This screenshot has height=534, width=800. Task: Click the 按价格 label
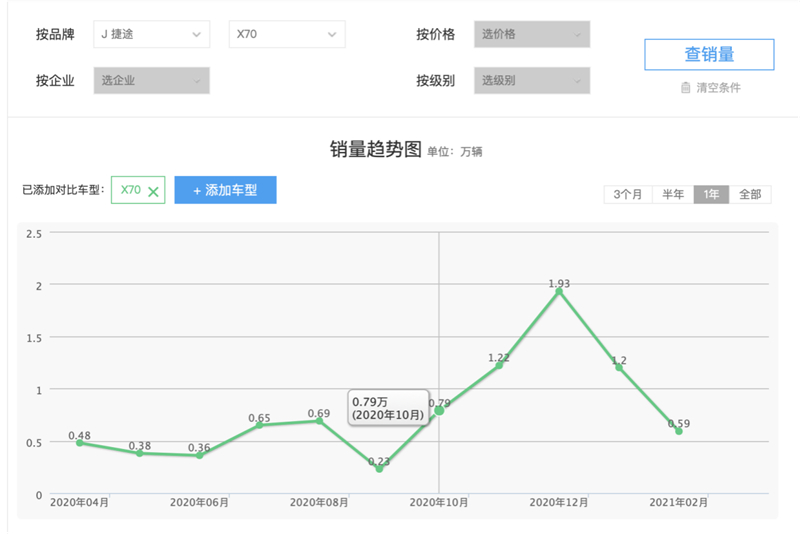435,34
